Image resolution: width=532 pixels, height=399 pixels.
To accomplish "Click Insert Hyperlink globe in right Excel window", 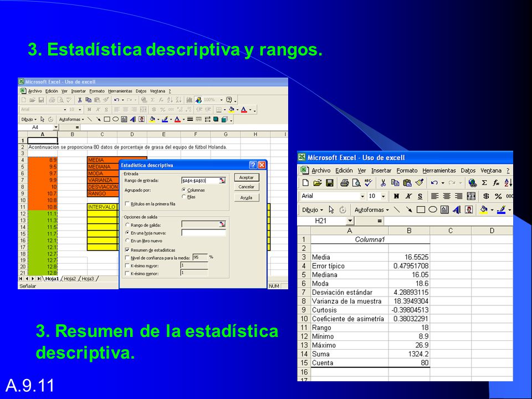I will pyautogui.click(x=472, y=183).
